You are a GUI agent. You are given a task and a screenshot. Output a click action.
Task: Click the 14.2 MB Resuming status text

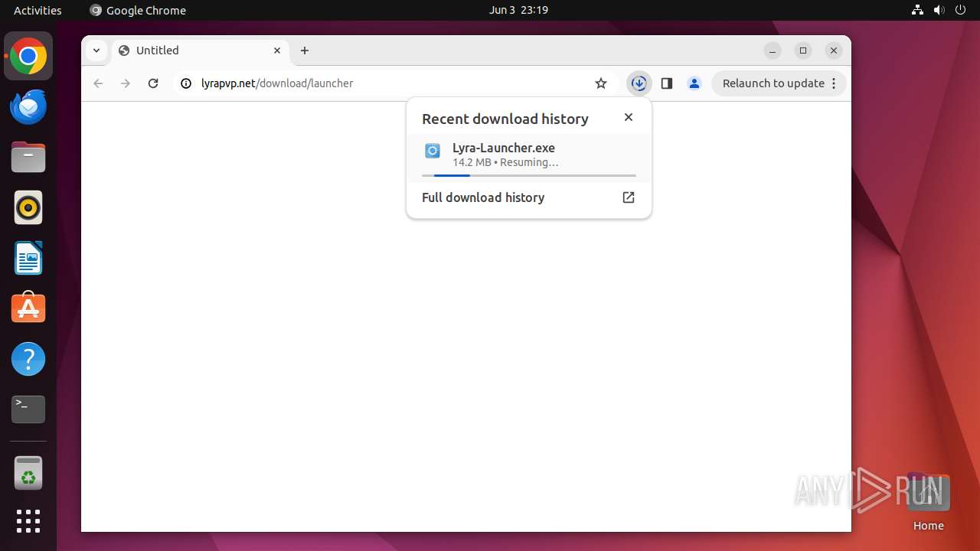[x=505, y=162]
